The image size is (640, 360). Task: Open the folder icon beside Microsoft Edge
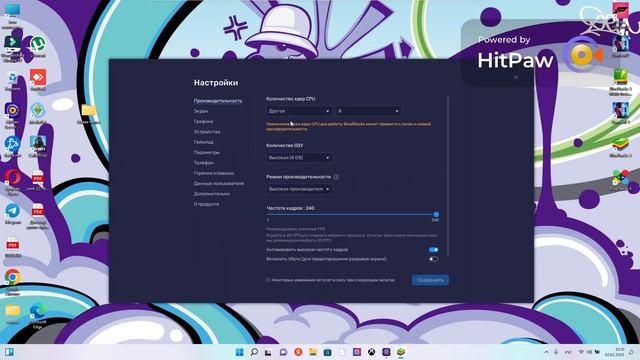12,313
